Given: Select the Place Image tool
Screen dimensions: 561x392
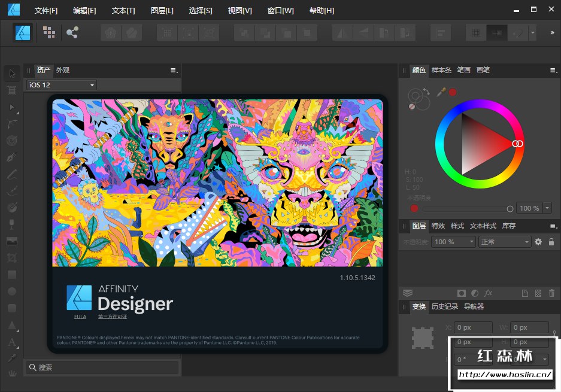Looking at the screenshot, I should tap(12, 241).
